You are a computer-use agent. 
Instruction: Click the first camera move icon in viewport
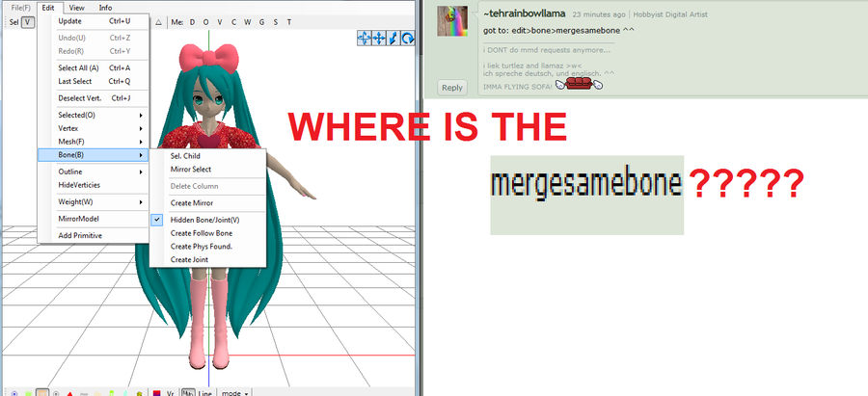pos(365,38)
